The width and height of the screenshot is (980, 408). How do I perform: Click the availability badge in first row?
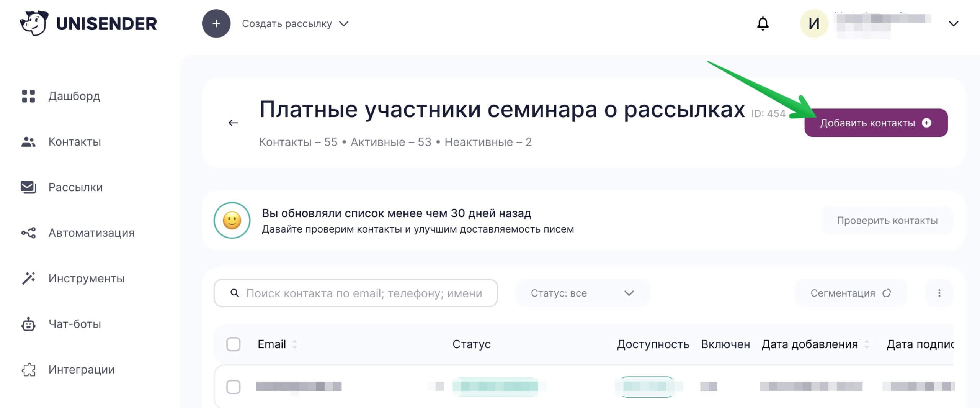click(x=647, y=387)
